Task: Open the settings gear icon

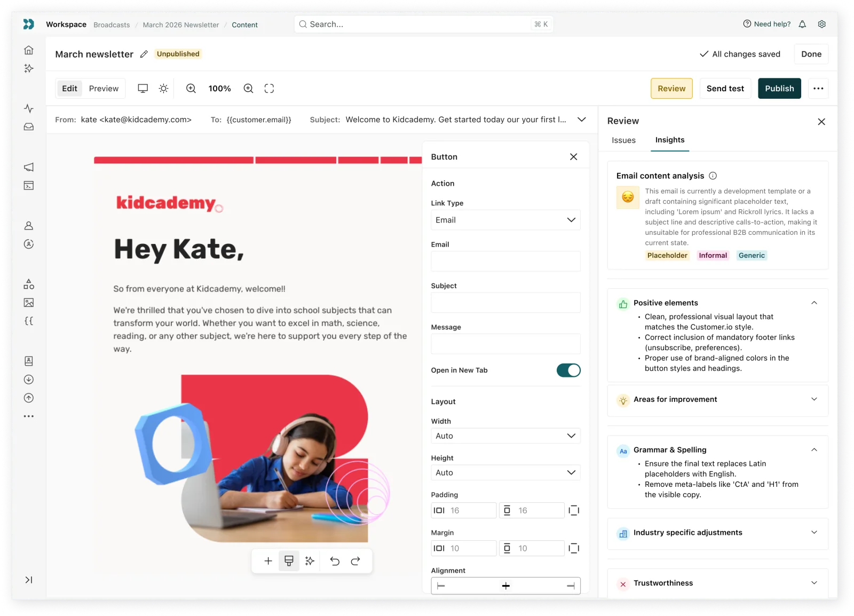Action: point(822,24)
